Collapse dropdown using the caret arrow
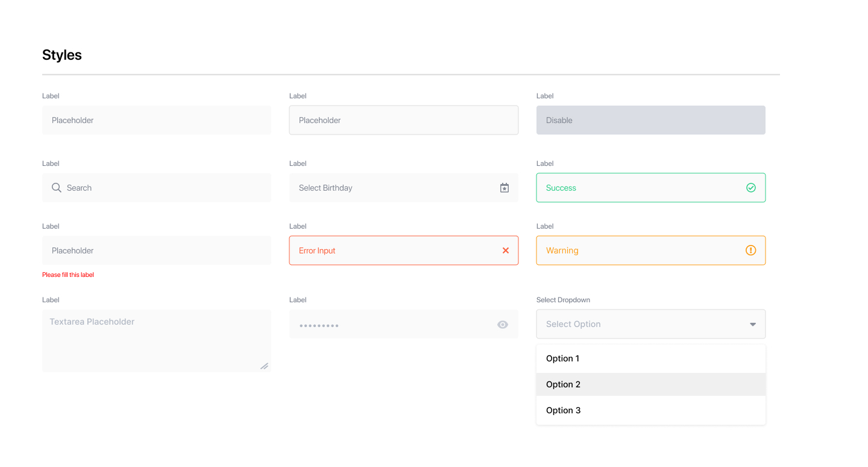868x467 pixels. click(x=753, y=325)
